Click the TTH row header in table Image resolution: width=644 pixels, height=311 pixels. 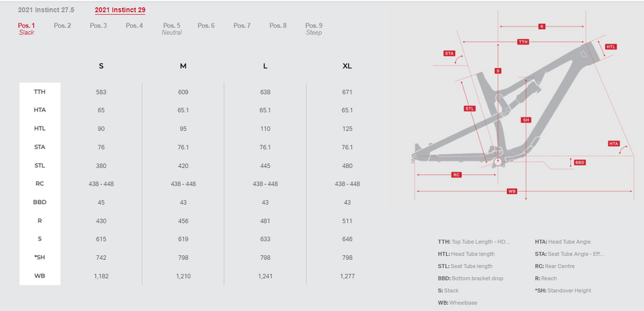40,92
